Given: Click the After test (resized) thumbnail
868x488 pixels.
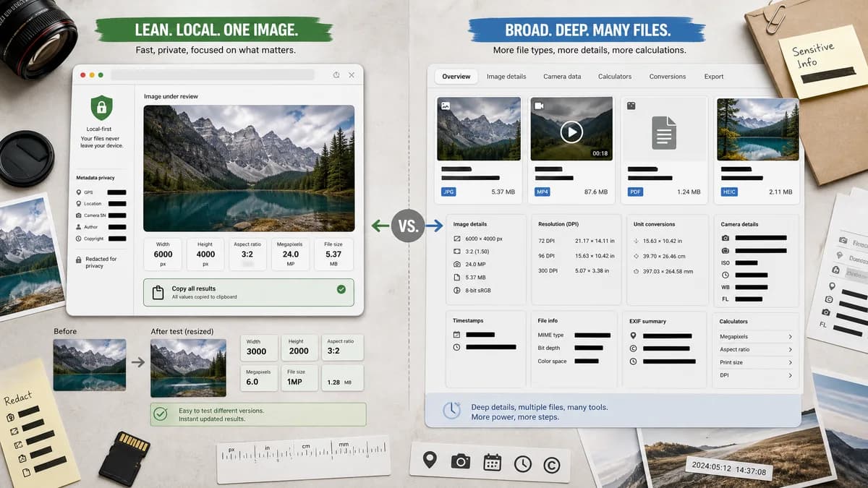Looking at the screenshot, I should pyautogui.click(x=188, y=368).
